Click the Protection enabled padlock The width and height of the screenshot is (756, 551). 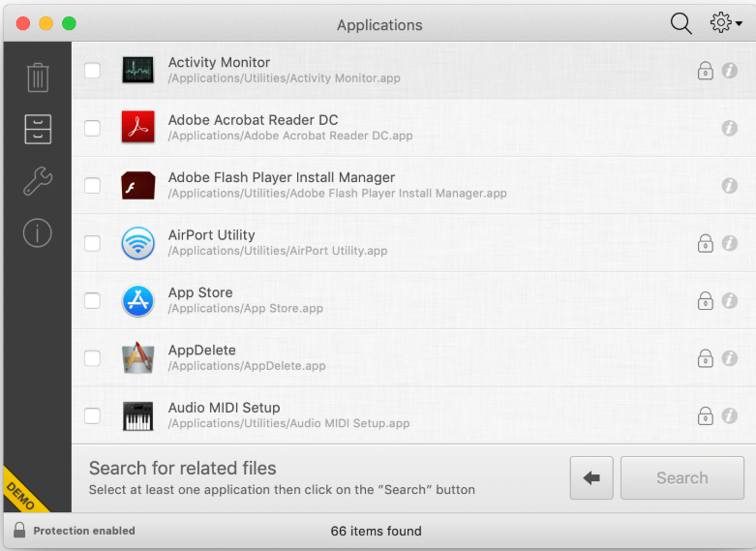pyautogui.click(x=19, y=531)
